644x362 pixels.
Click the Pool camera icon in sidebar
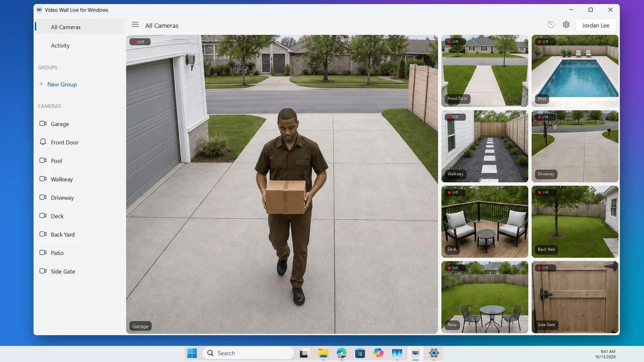[43, 160]
